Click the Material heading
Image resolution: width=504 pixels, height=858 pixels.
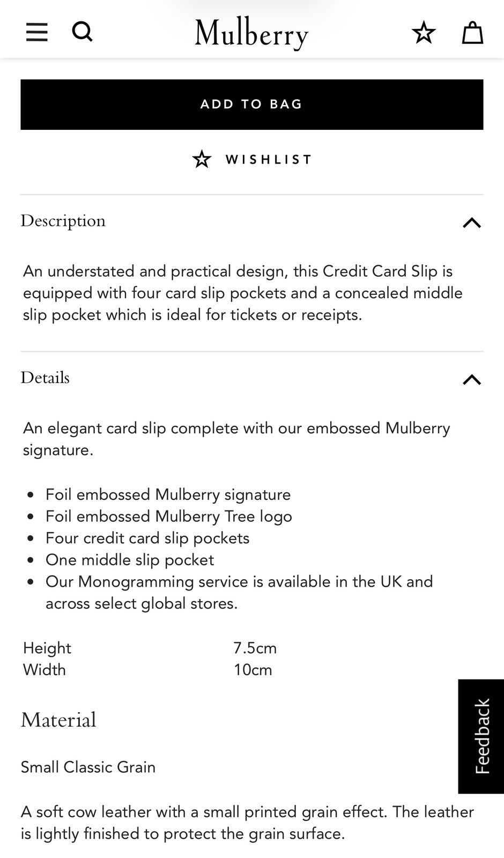coord(58,720)
